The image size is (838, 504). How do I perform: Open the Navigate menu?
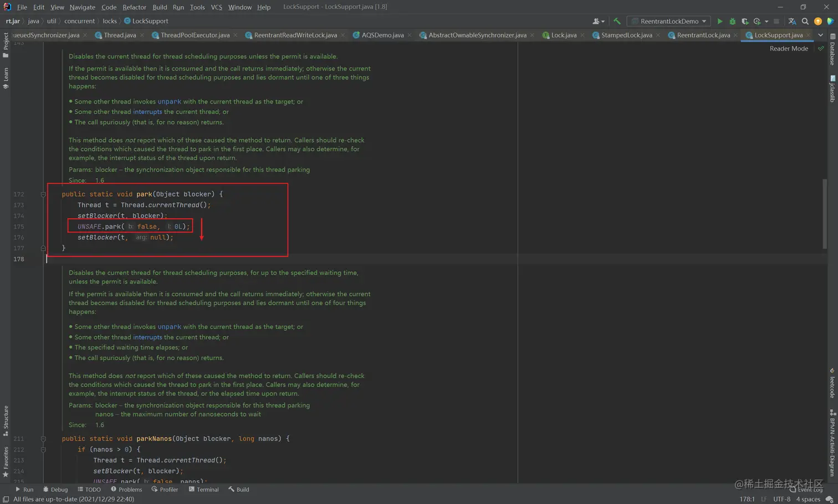tap(82, 7)
